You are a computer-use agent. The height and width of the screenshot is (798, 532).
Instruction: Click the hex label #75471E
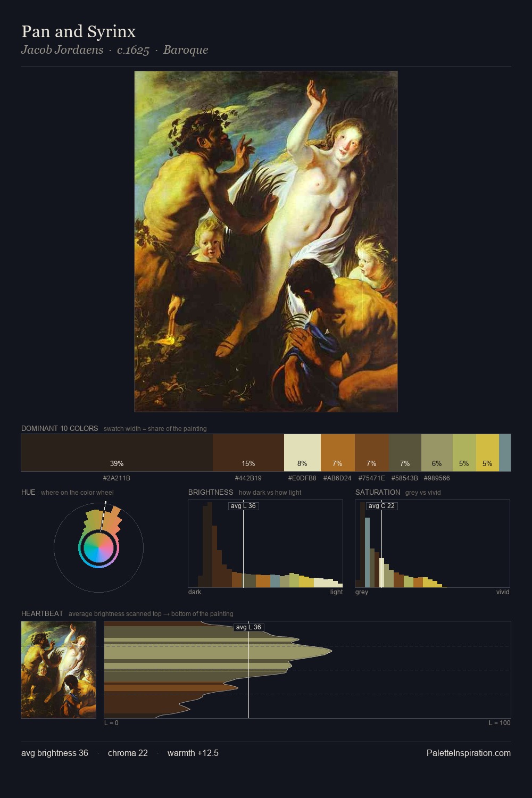pos(372,478)
